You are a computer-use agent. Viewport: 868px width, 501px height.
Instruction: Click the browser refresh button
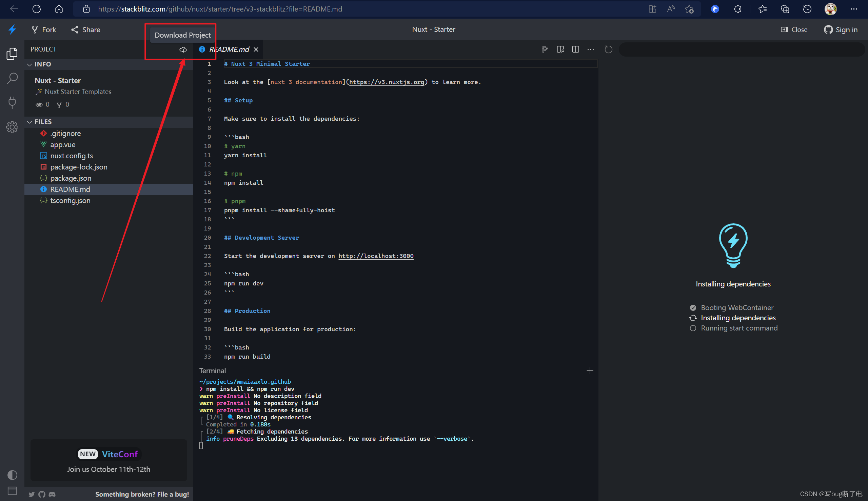tap(37, 9)
